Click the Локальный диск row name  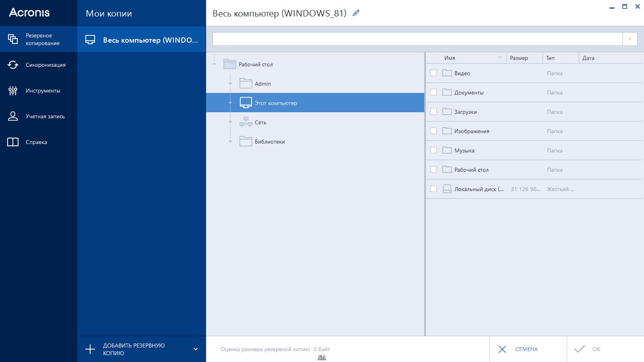[479, 189]
